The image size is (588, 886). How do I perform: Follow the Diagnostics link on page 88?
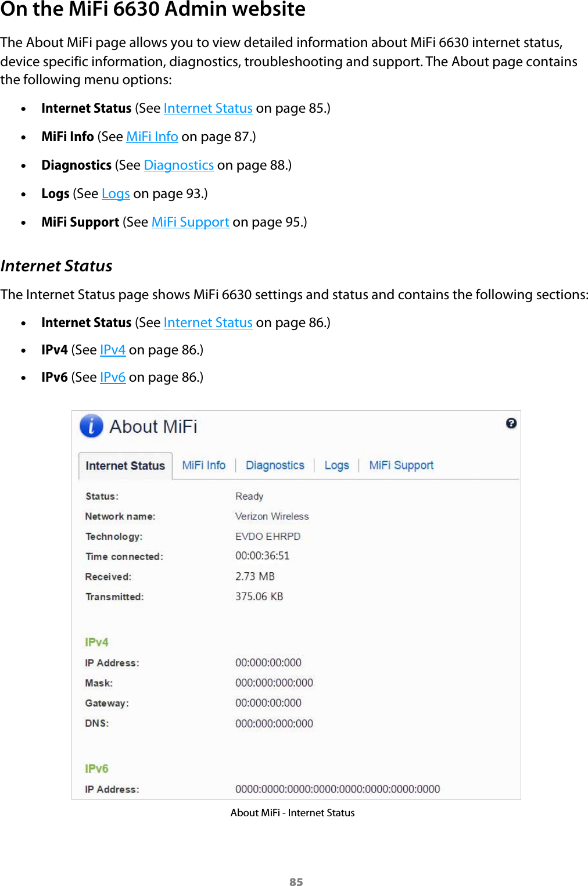pos(178,165)
